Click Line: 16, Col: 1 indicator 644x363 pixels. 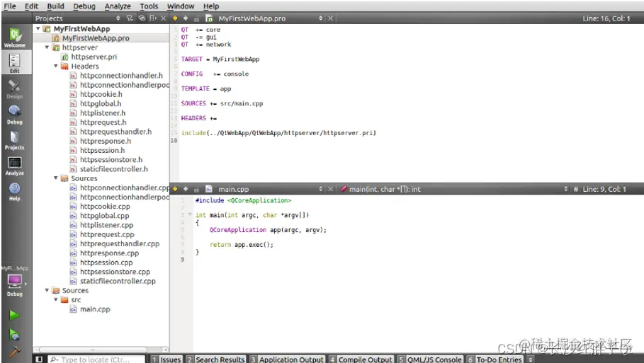pos(606,18)
